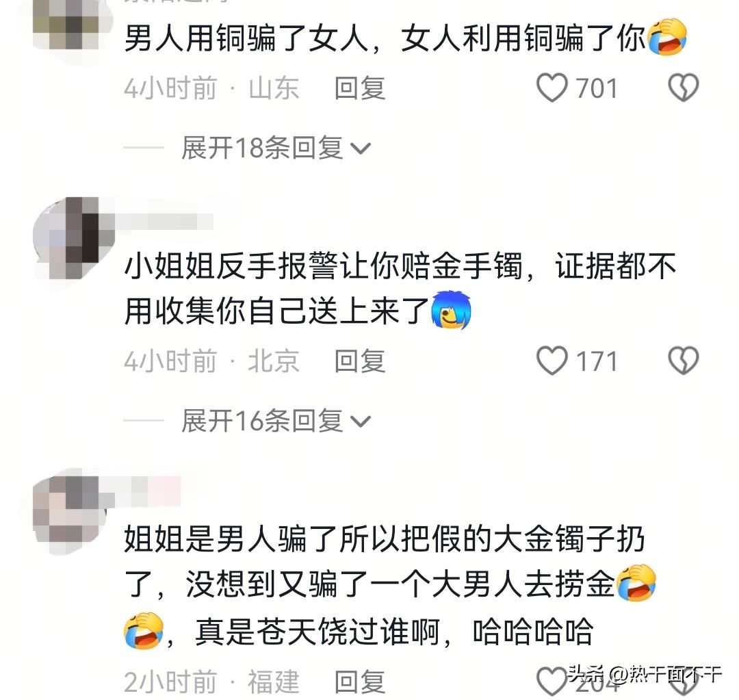Open avatar of first commenter
Image resolution: width=739 pixels, height=700 pixels.
pyautogui.click(x=66, y=26)
